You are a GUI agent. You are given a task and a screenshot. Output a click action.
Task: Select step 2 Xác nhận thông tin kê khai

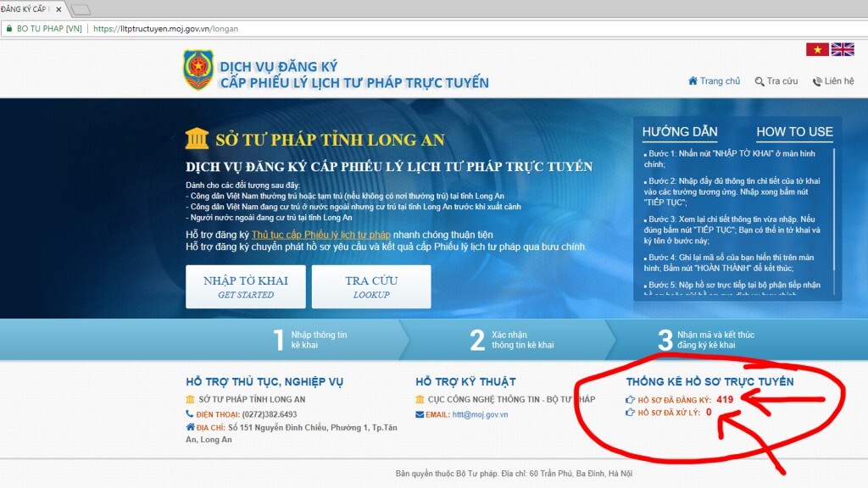[x=512, y=340]
